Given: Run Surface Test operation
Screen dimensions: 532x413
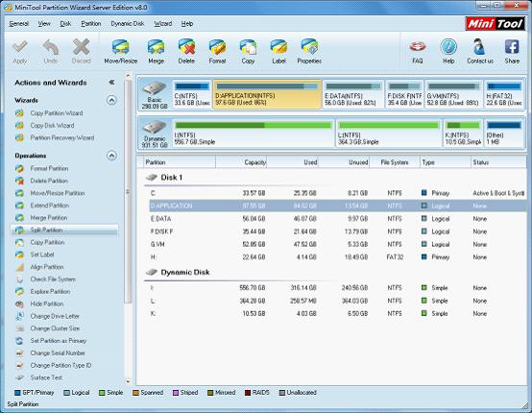Looking at the screenshot, I should pyautogui.click(x=46, y=377).
